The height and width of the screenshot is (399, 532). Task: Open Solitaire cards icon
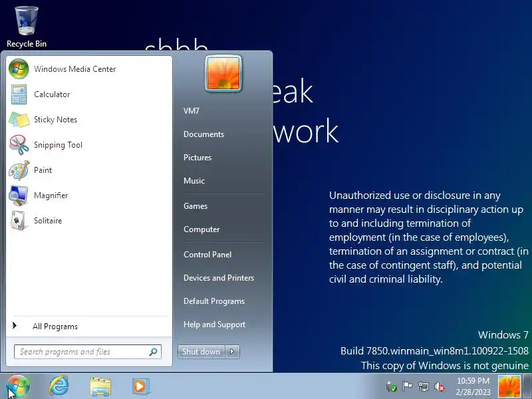19,221
